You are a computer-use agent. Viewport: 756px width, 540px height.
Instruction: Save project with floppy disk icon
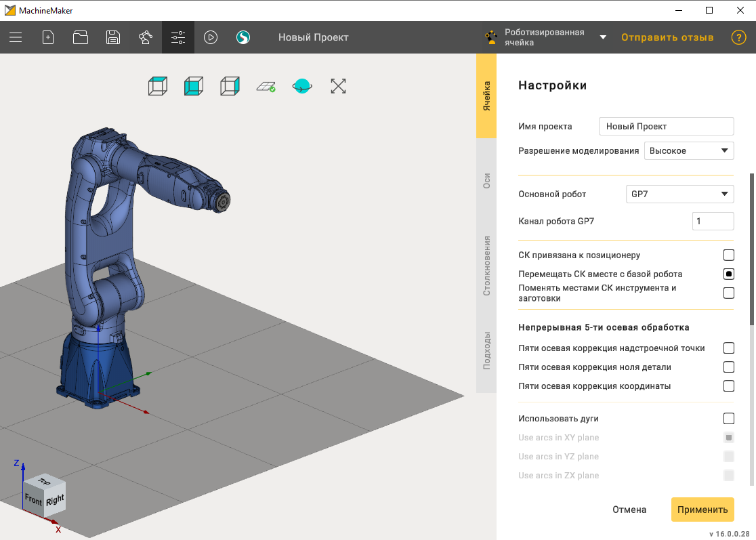point(113,38)
